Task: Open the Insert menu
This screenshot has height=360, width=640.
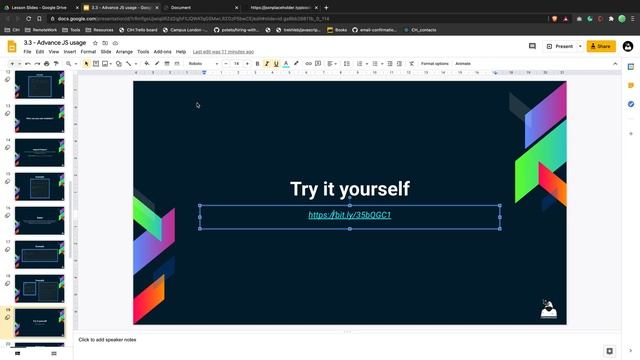Action: pyautogui.click(x=70, y=52)
